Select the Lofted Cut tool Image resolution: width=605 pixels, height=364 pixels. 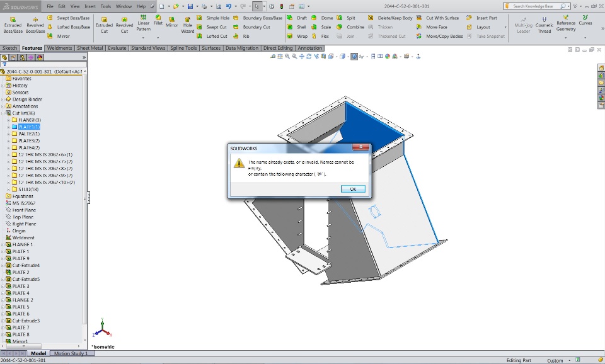coord(212,36)
